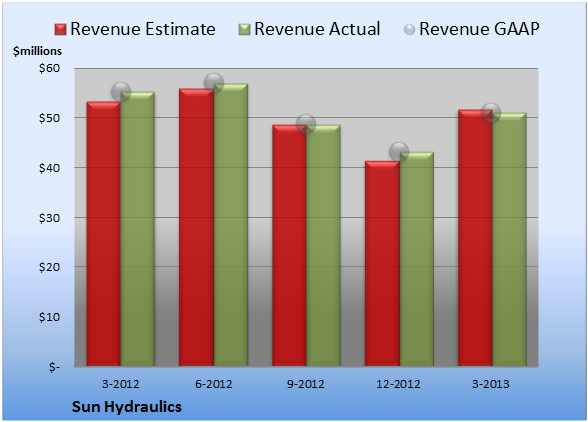
Task: Click the 3-2012 red estimate bar
Action: pos(104,234)
